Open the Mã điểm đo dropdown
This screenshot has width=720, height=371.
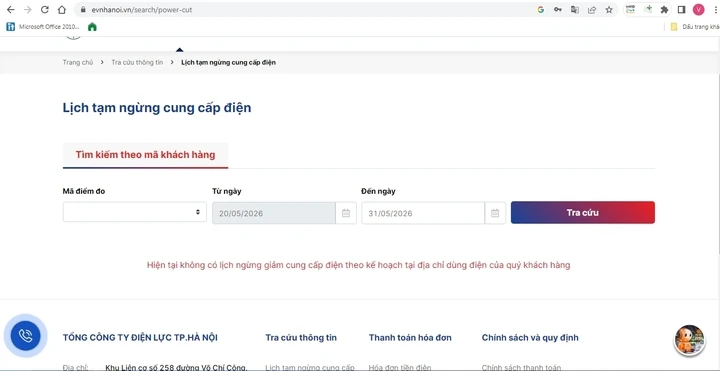pyautogui.click(x=135, y=212)
